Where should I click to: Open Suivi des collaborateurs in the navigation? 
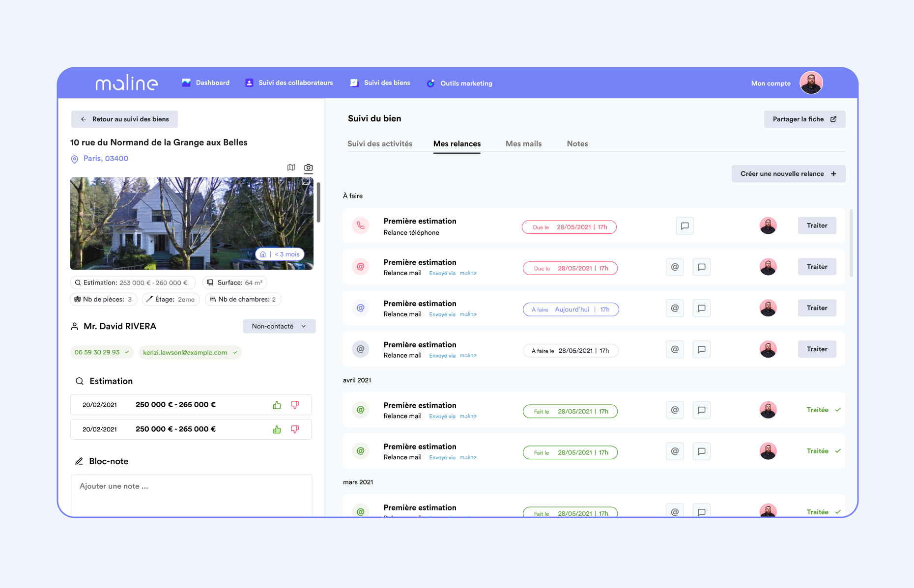point(289,83)
